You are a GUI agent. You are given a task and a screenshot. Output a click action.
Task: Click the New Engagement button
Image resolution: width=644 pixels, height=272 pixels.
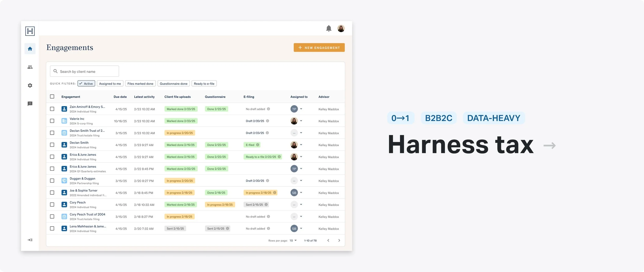point(319,47)
